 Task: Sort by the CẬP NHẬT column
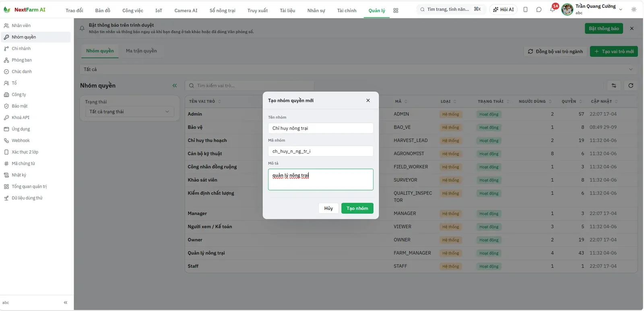604,102
